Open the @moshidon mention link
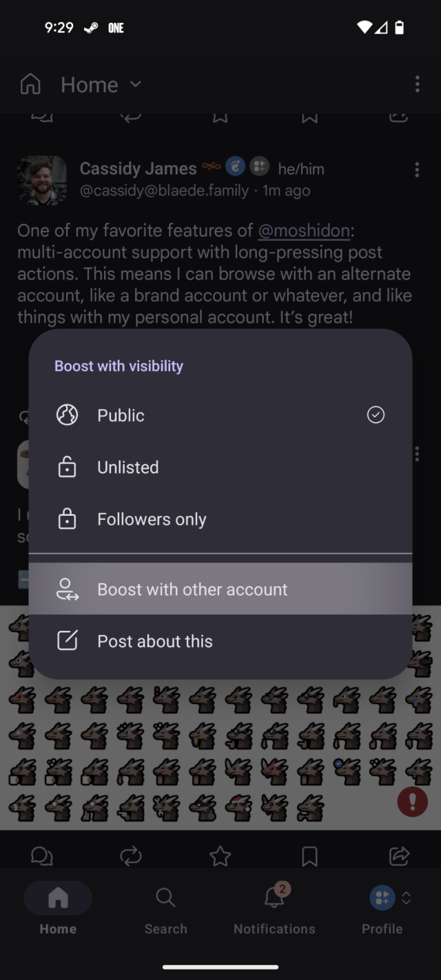 (303, 231)
